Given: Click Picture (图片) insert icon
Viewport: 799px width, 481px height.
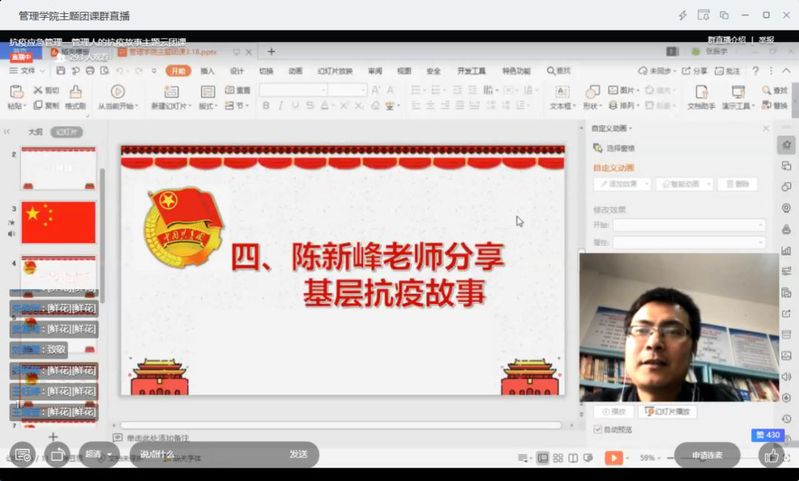Looking at the screenshot, I should tap(613, 90).
